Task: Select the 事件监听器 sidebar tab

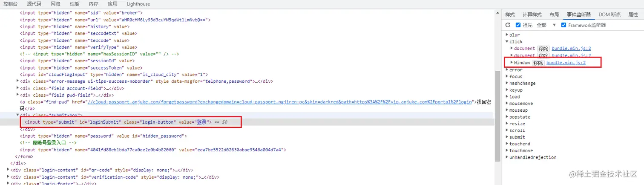Action: [578, 14]
